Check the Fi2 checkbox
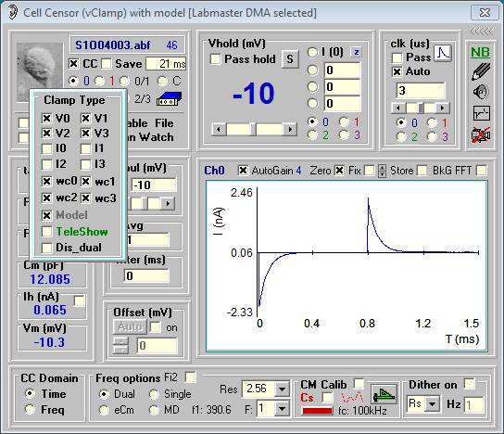 point(191,377)
